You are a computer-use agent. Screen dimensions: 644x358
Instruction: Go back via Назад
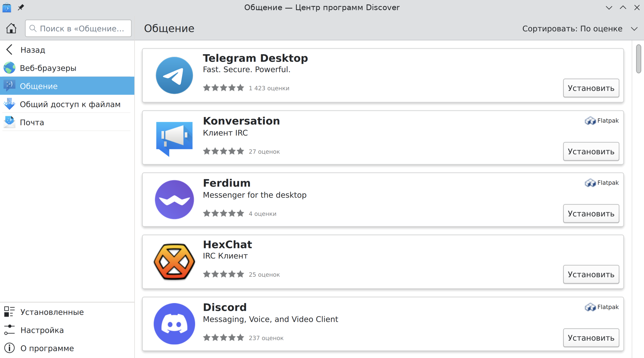click(x=67, y=49)
